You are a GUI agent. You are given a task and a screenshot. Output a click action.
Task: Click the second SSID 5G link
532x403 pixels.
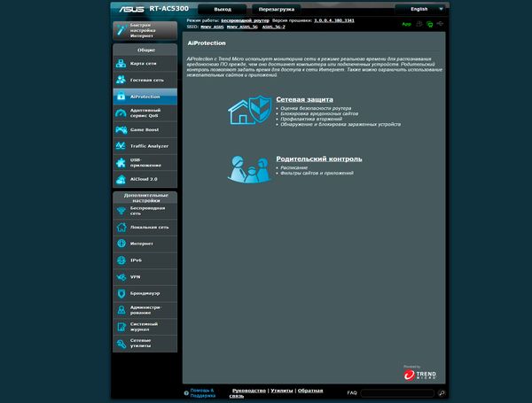pyautogui.click(x=242, y=27)
